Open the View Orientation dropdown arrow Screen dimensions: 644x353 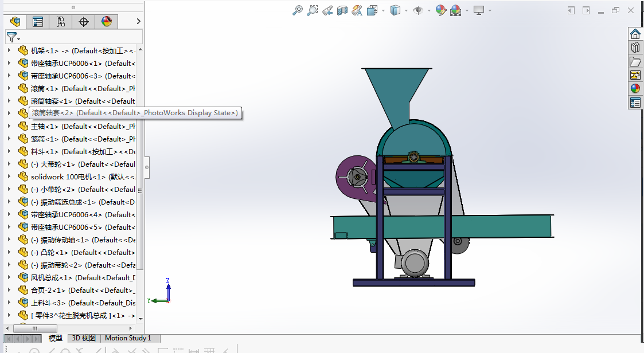point(383,11)
